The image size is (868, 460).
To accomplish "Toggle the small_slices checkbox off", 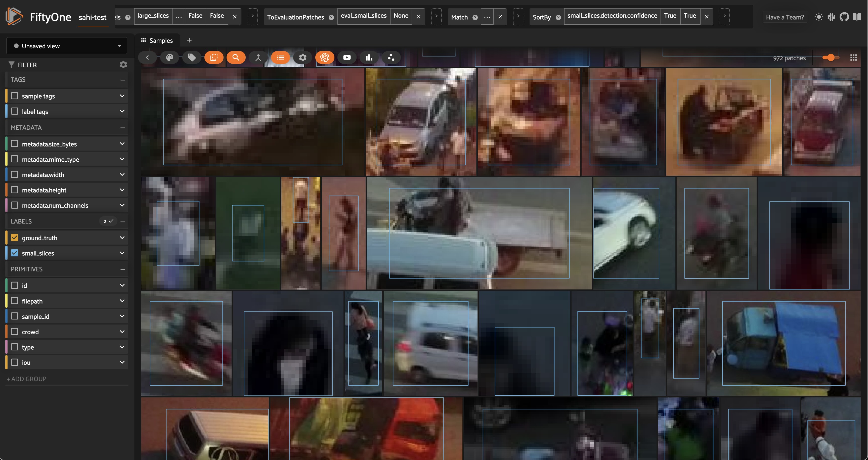I will click(15, 253).
